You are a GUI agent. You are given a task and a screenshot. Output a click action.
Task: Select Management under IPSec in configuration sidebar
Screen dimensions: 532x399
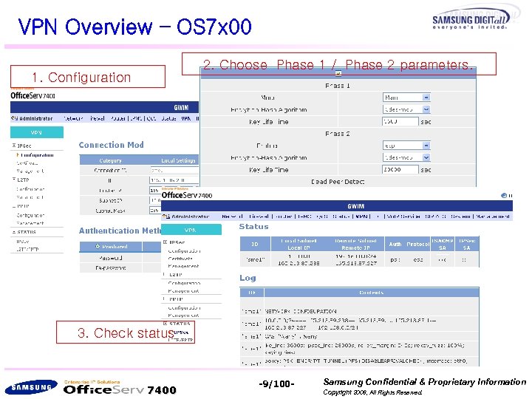(x=30, y=171)
